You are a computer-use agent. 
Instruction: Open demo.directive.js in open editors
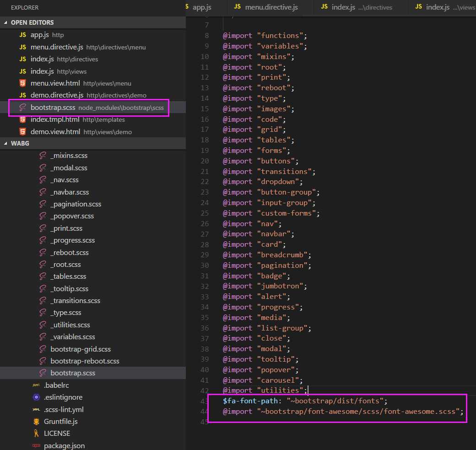click(x=93, y=95)
